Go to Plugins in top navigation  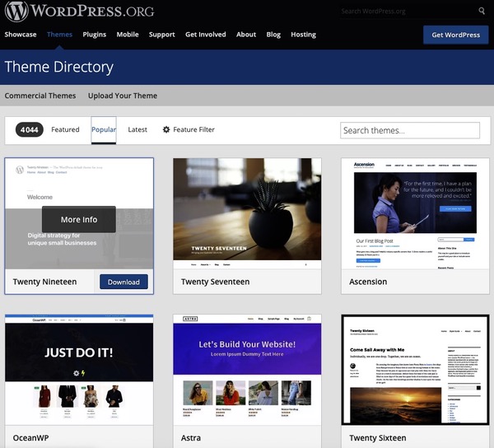tap(94, 35)
